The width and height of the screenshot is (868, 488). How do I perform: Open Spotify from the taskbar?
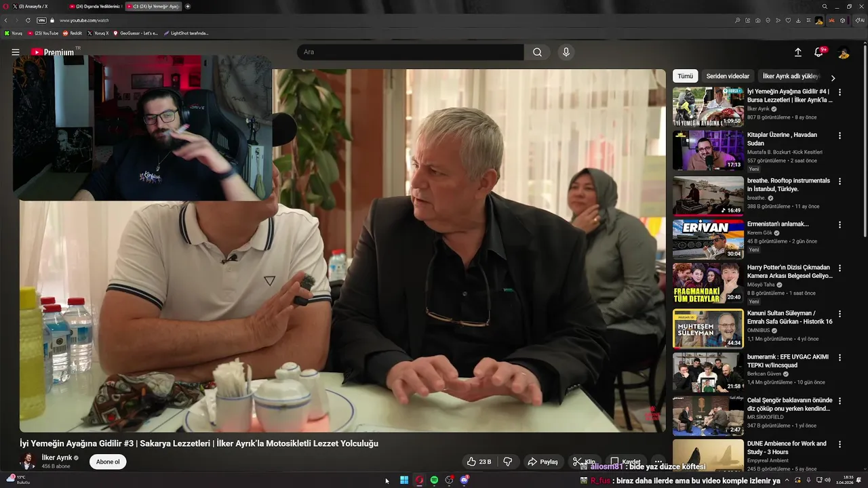coord(434,480)
